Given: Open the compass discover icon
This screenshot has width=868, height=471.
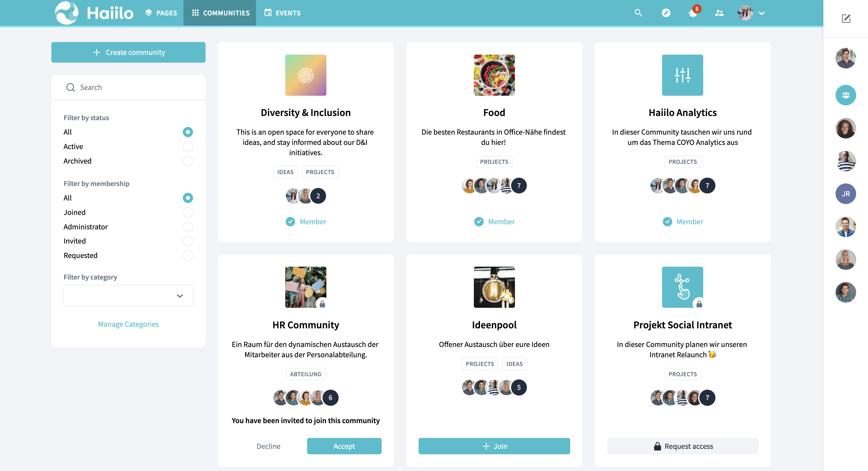Looking at the screenshot, I should coord(666,13).
